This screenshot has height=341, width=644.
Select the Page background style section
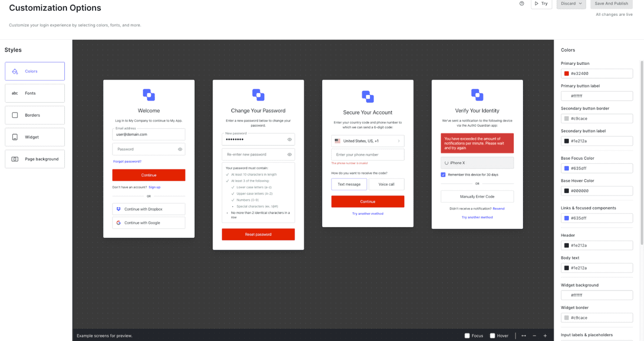coord(34,159)
